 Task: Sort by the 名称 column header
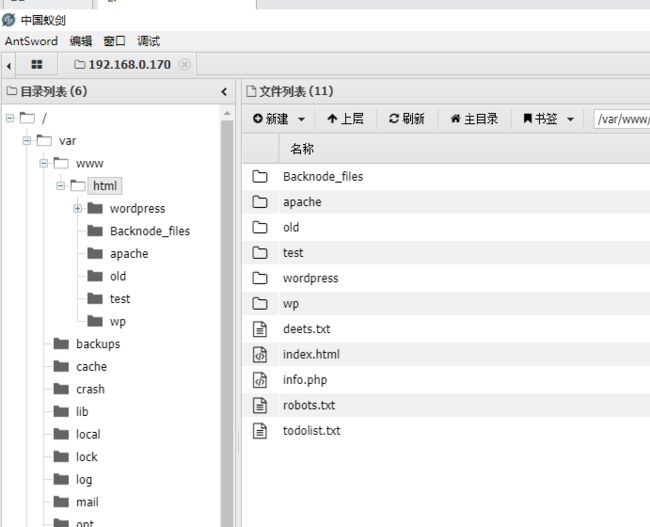click(302, 149)
